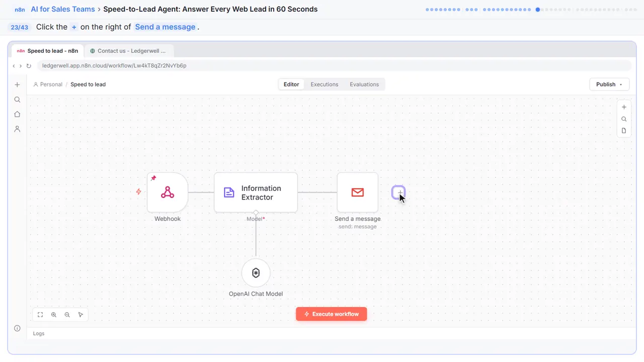Screen dimensions: 644x362
Task: Click the red pin icon on Webhook
Action: pos(153,178)
